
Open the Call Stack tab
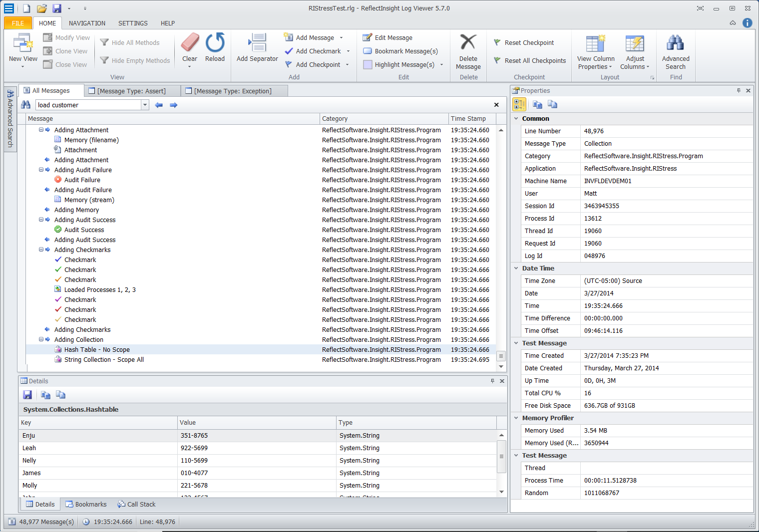pos(136,504)
